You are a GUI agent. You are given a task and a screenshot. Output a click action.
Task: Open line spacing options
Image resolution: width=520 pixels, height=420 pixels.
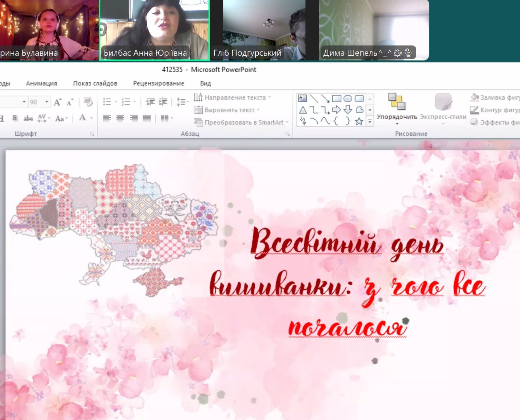point(182,102)
